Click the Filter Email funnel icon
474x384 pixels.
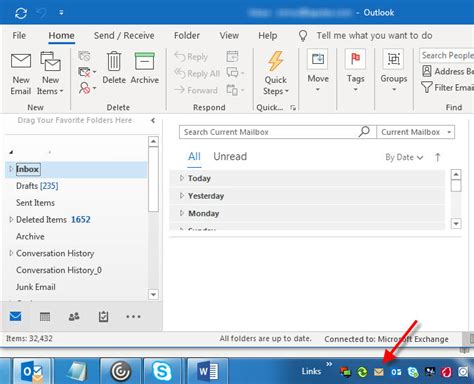(x=426, y=88)
